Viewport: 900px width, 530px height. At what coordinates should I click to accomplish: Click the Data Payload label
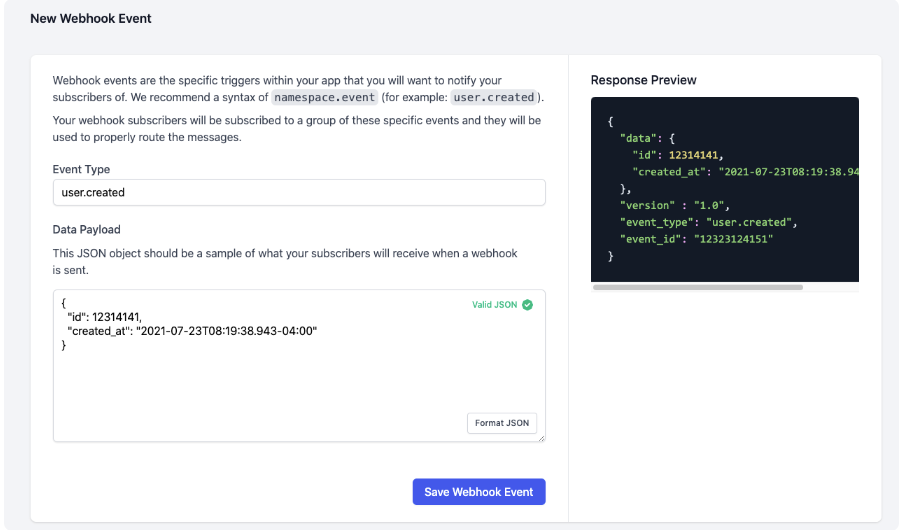click(86, 229)
